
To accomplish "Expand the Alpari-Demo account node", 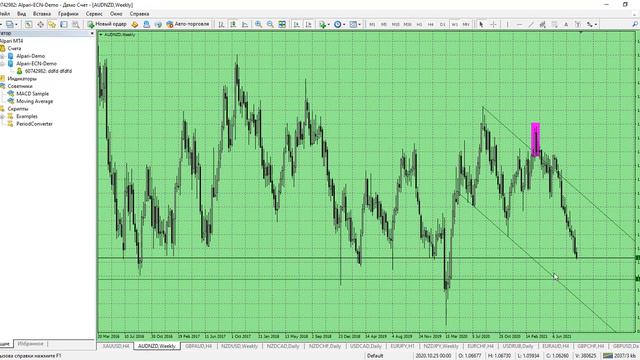I will [x=2, y=56].
